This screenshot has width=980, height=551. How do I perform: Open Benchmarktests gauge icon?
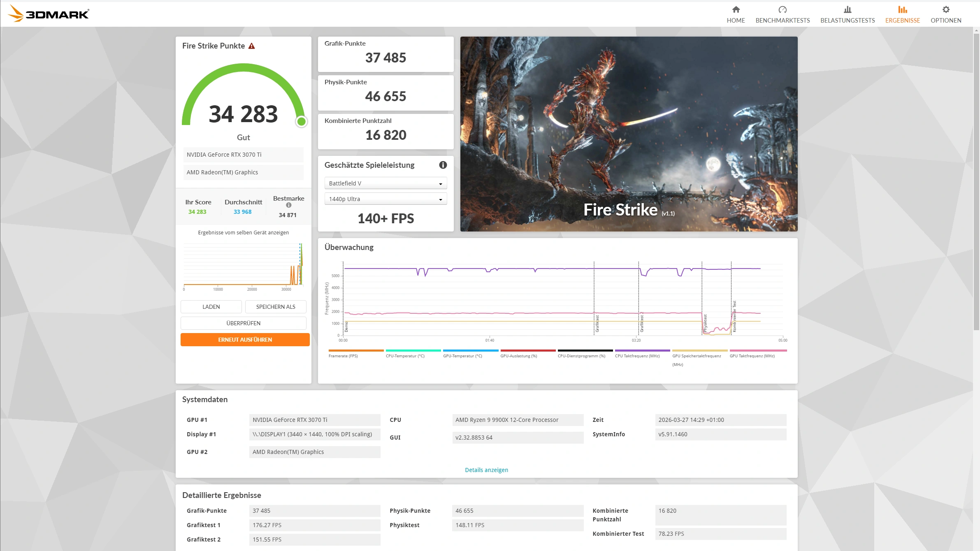coord(782,9)
